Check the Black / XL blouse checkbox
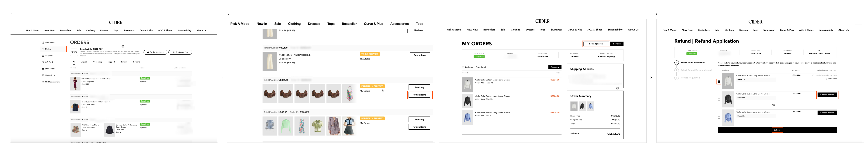 [x=719, y=99]
